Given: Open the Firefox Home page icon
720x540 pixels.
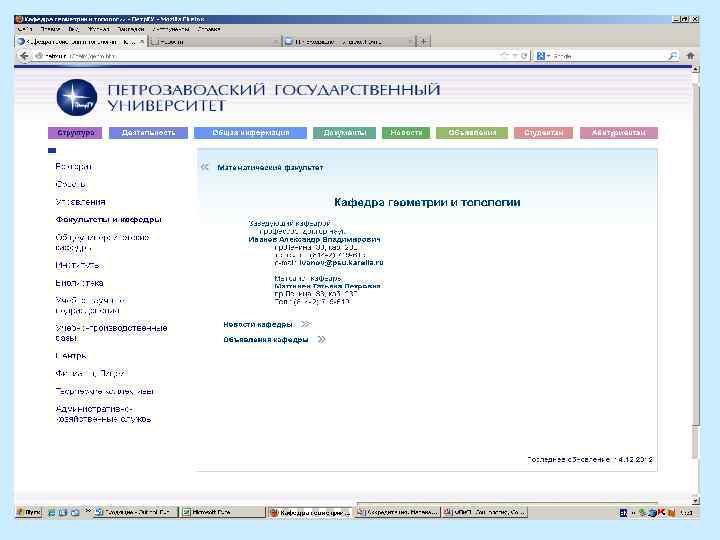Looking at the screenshot, I should [690, 56].
